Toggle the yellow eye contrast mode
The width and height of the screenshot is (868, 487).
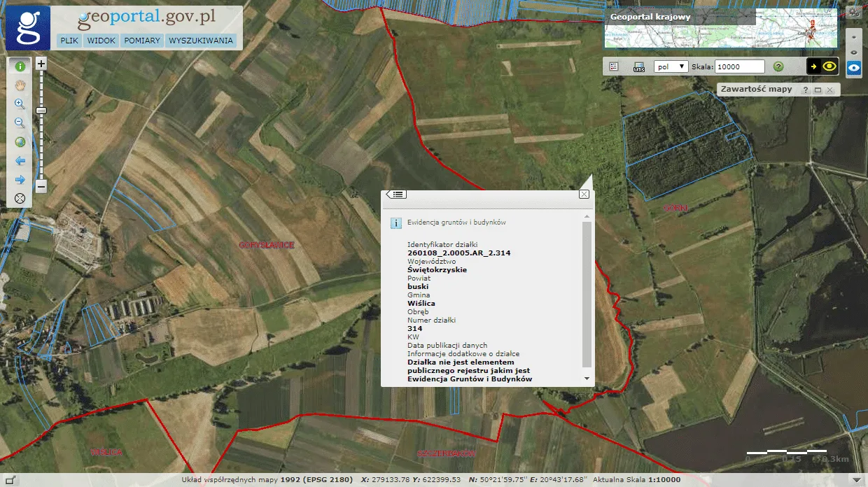pos(829,66)
